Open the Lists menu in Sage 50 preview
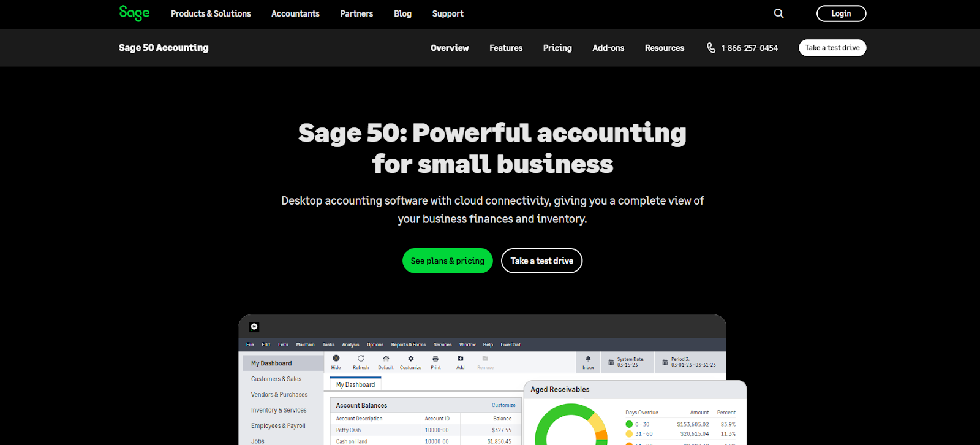 (x=283, y=344)
